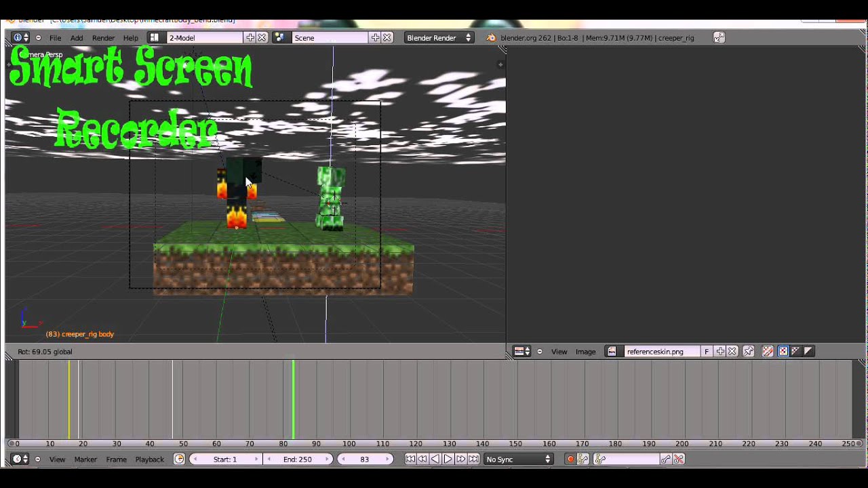This screenshot has height=488, width=868.
Task: Delete the current Scene
Action: click(387, 38)
